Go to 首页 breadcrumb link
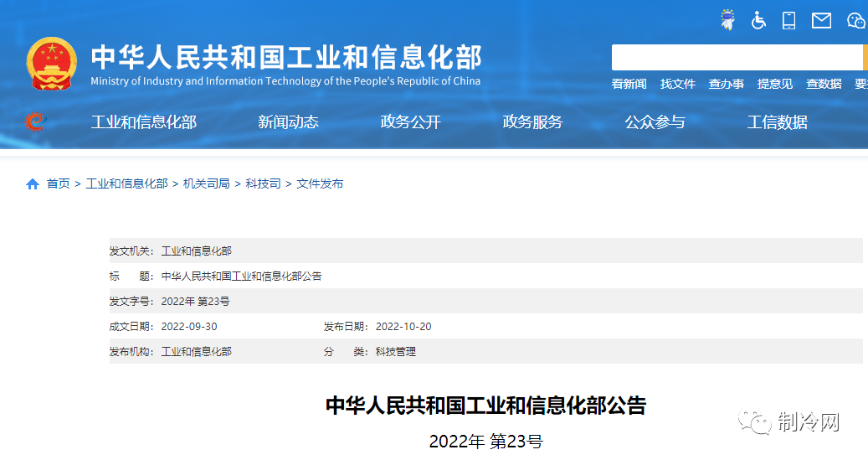The image size is (868, 460). [x=58, y=183]
